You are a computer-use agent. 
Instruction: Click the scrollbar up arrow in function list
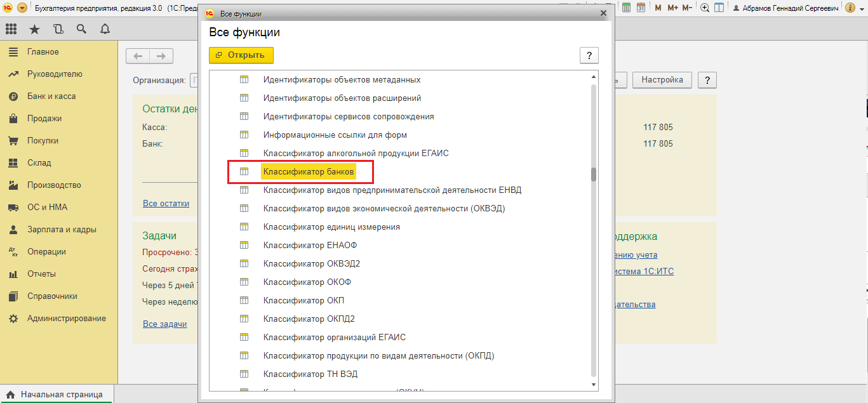(594, 77)
